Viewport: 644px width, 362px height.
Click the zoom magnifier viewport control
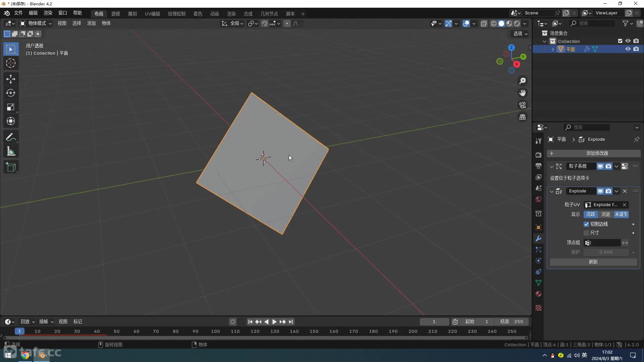pos(523,81)
